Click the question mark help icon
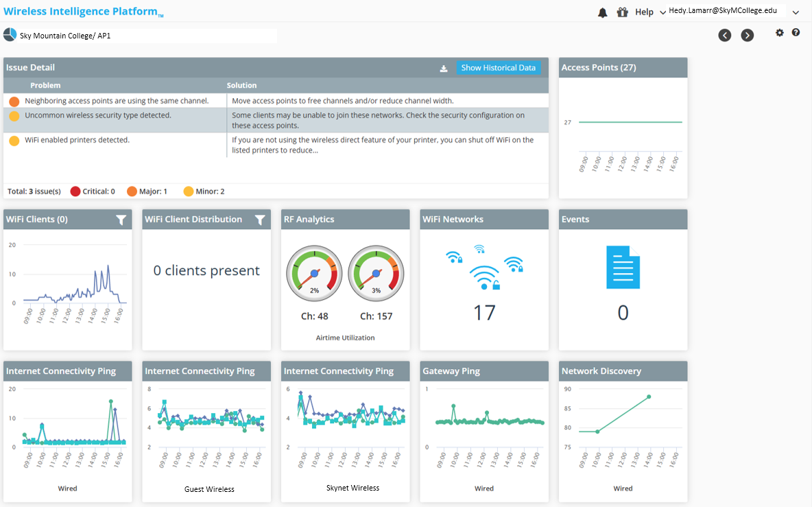The height and width of the screenshot is (507, 812). (x=796, y=32)
